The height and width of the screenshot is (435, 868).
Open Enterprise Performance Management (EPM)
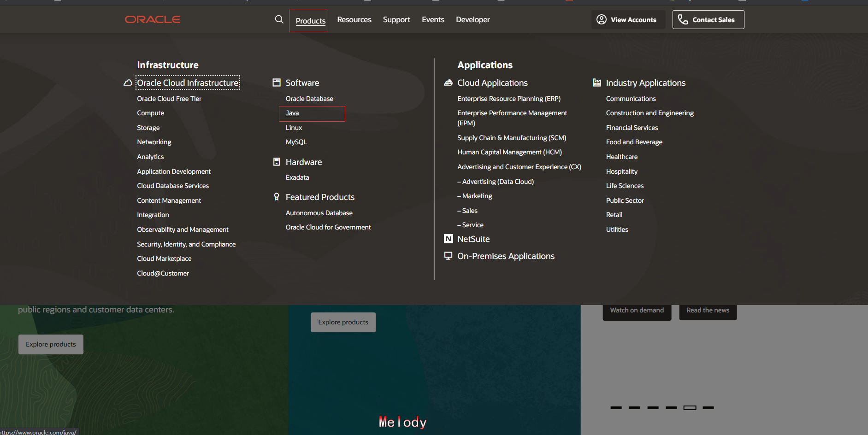pos(512,118)
